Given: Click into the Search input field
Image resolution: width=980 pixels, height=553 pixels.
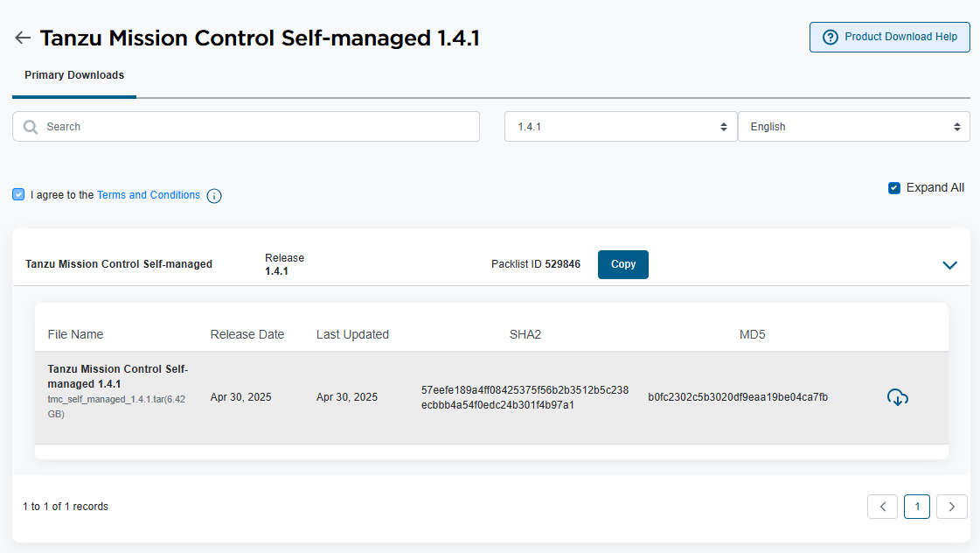Looking at the screenshot, I should (247, 126).
